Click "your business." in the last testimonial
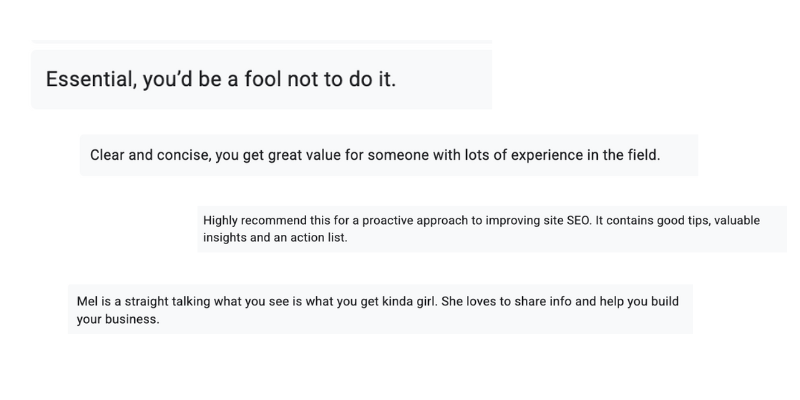Screen dimensions: 800x400 pyautogui.click(x=118, y=320)
